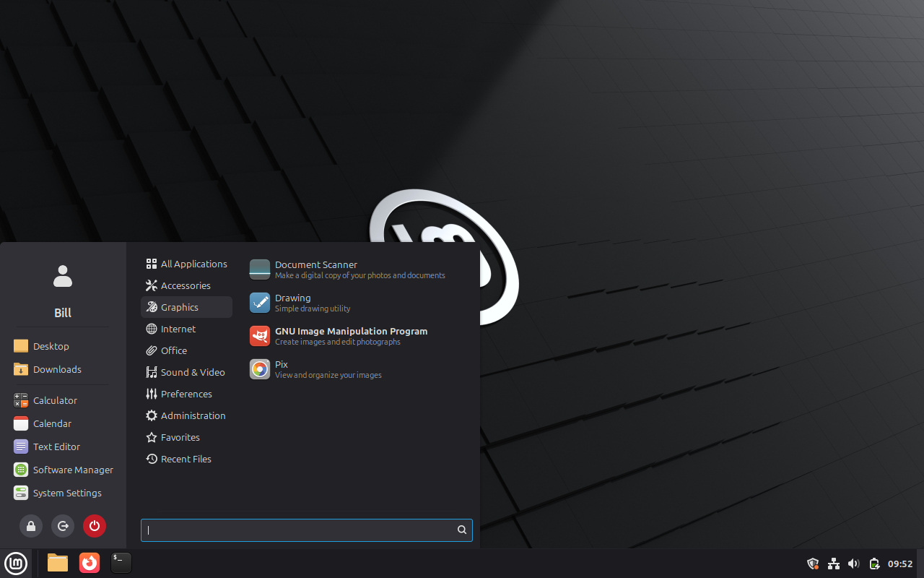
Task: Click the menu search field
Action: (x=300, y=530)
